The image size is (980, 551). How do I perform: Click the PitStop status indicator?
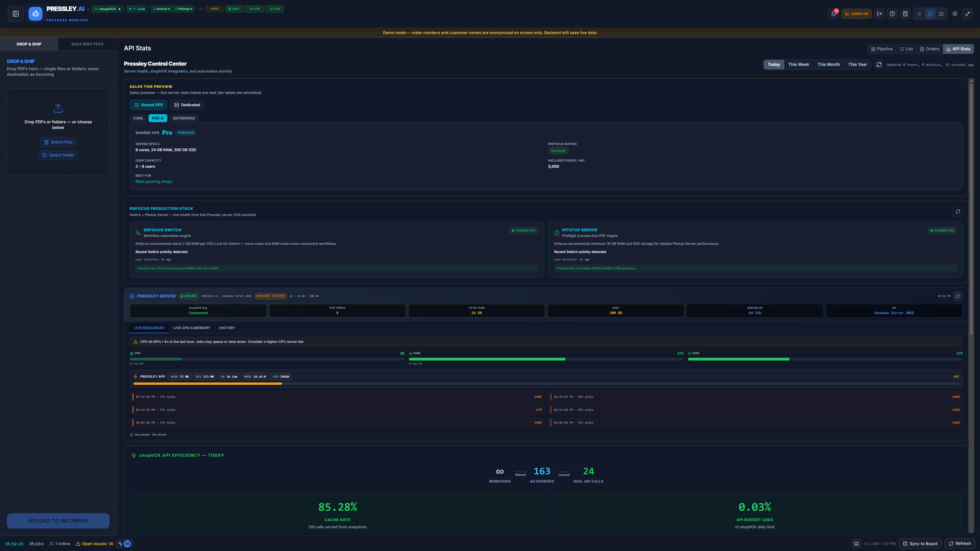tap(183, 9)
